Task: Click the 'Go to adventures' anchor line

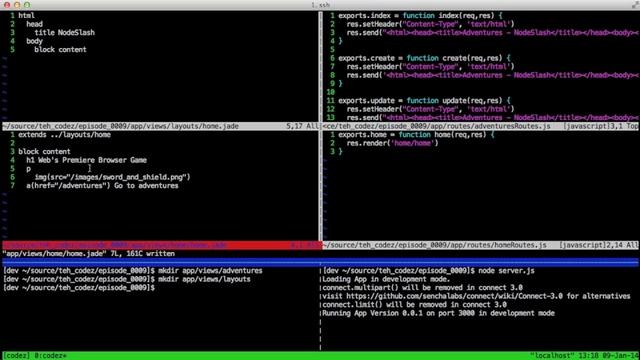Action: [x=102, y=186]
